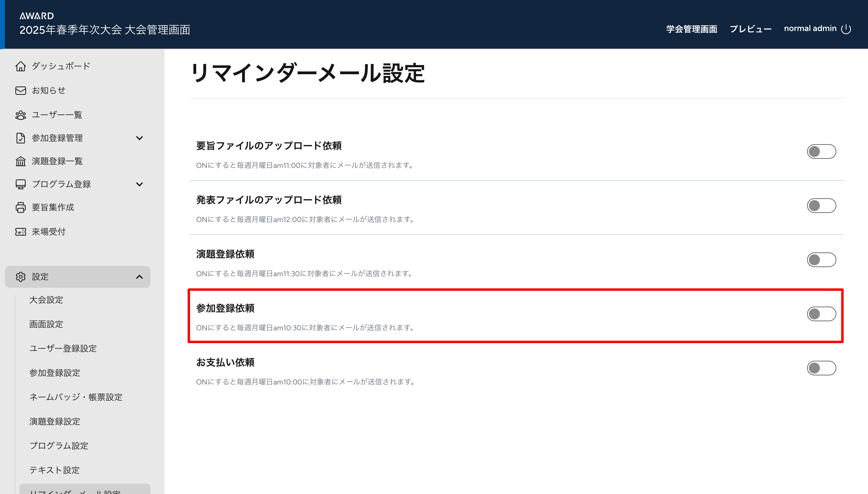Enable 要旨ファイルのアップロード依頼 reminder toggle

click(821, 152)
